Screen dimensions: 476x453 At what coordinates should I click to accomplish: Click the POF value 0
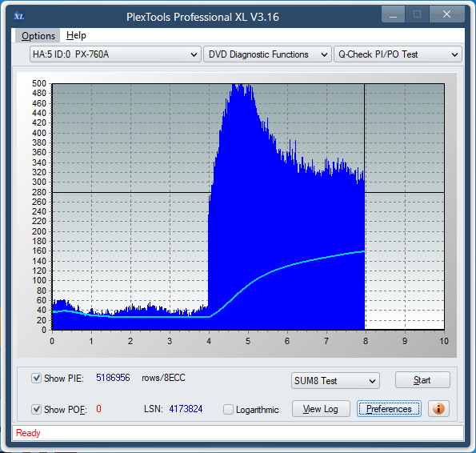coord(98,409)
